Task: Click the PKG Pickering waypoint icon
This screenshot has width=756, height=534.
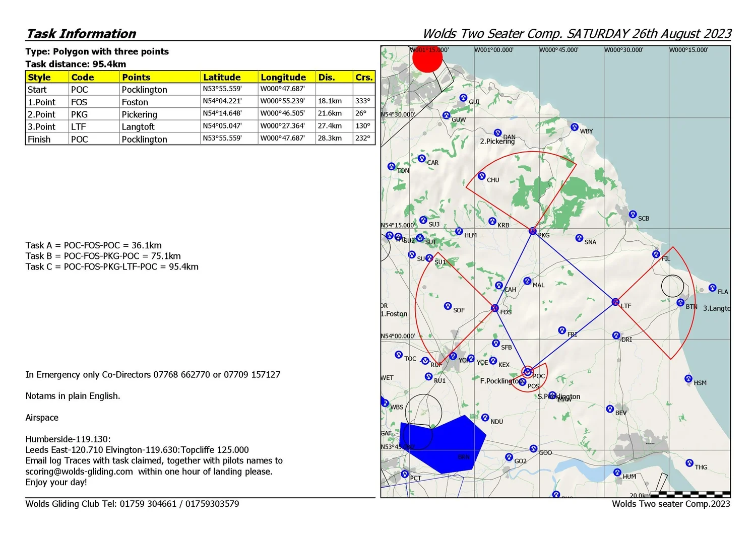Action: [x=532, y=231]
